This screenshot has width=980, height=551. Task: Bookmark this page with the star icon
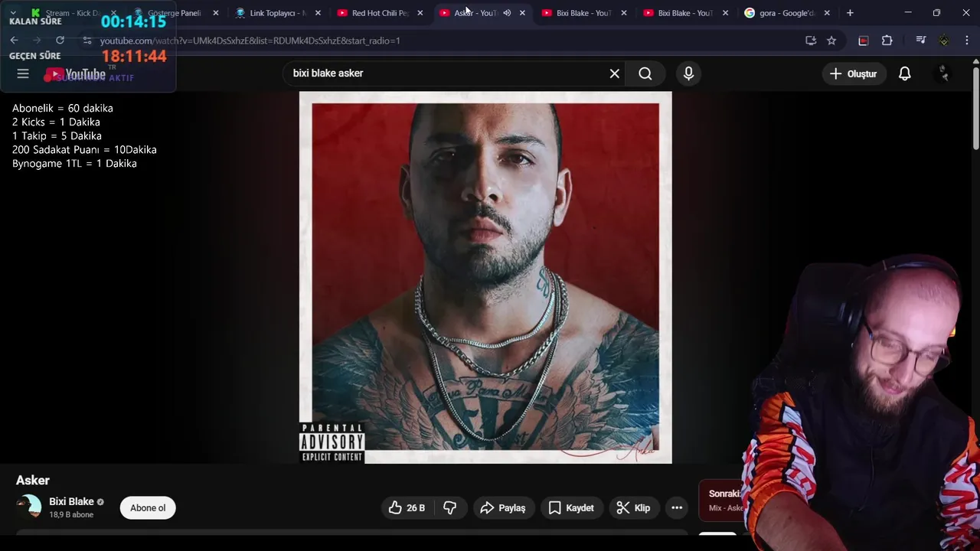tap(831, 41)
